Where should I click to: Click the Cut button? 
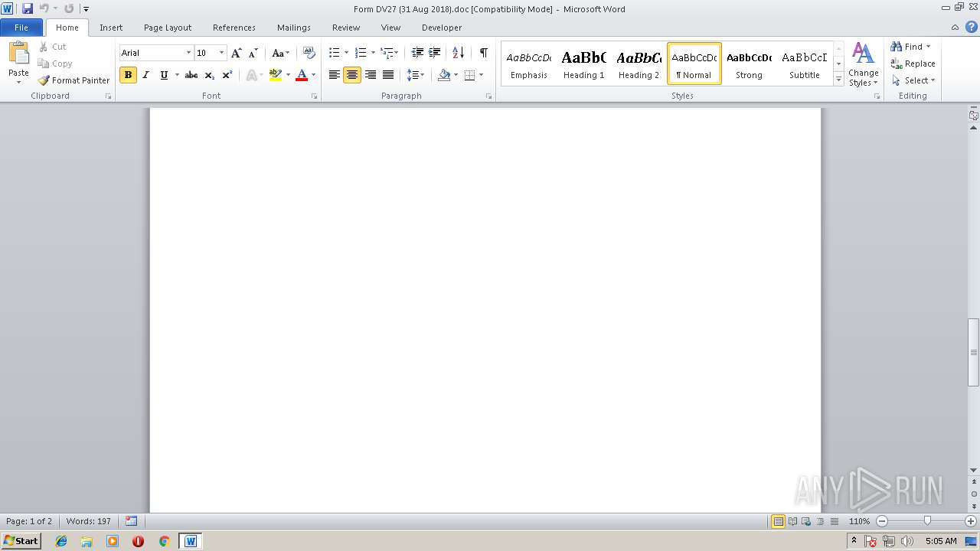coord(53,47)
